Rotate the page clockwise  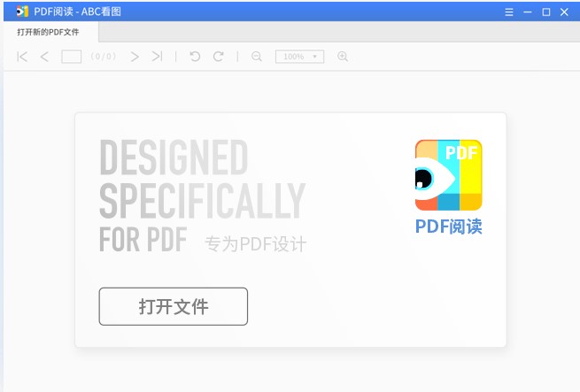[218, 57]
